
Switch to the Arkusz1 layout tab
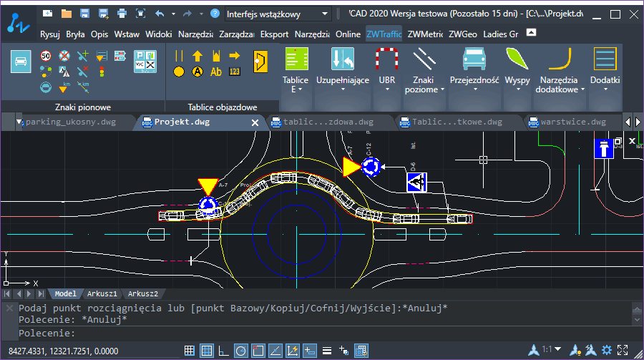102,294
